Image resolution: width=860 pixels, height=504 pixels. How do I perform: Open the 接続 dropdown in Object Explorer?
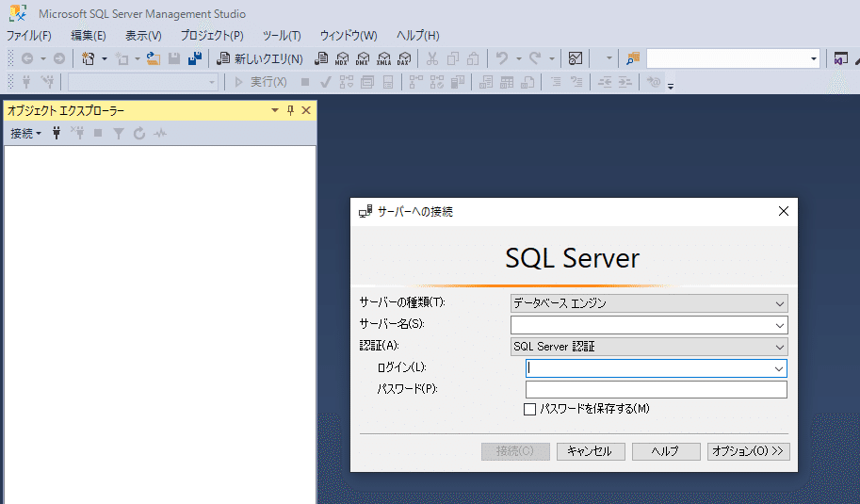(x=25, y=133)
